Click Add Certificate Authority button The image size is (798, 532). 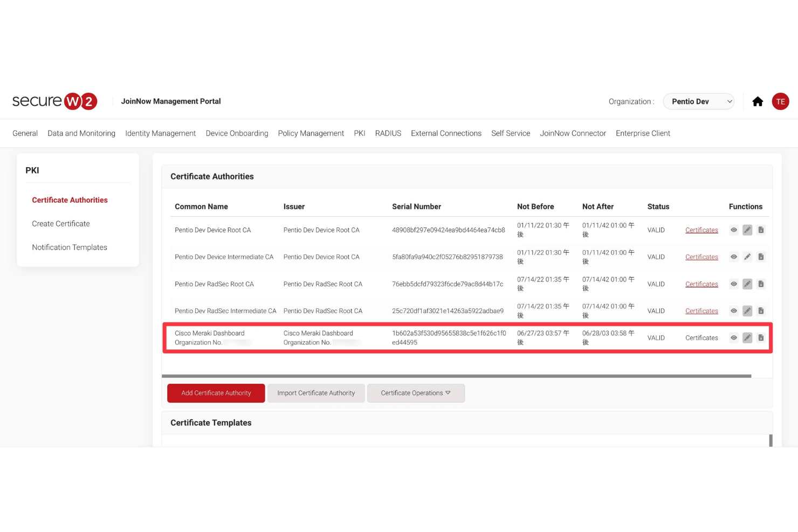pos(216,393)
